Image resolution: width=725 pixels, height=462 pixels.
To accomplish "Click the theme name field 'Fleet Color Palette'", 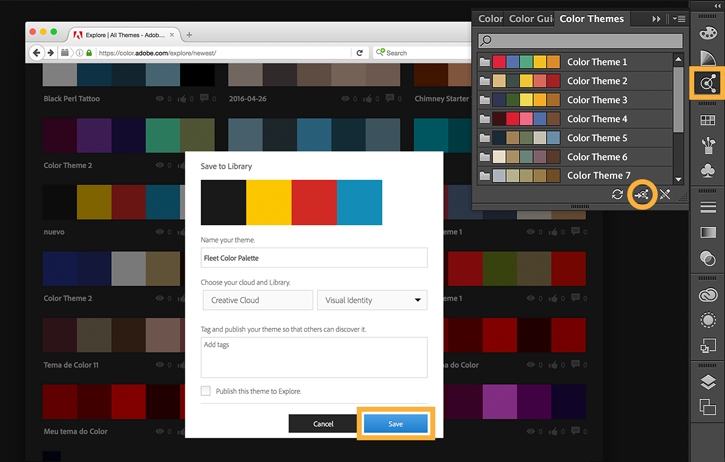I will click(314, 258).
